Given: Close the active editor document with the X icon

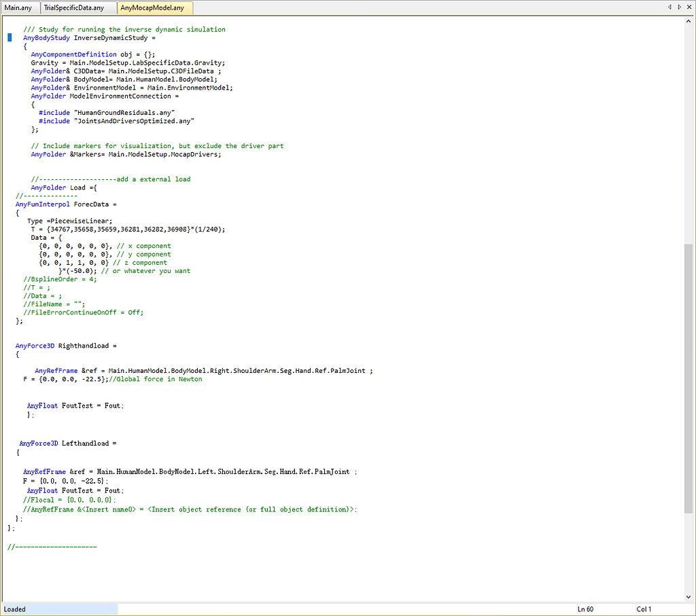Looking at the screenshot, I should tap(689, 7).
